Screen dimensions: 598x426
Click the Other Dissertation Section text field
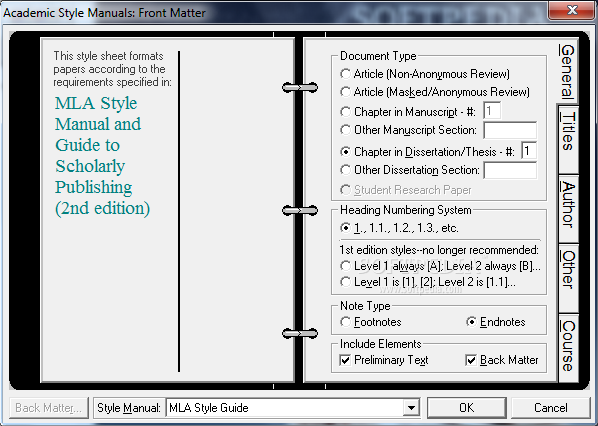510,170
